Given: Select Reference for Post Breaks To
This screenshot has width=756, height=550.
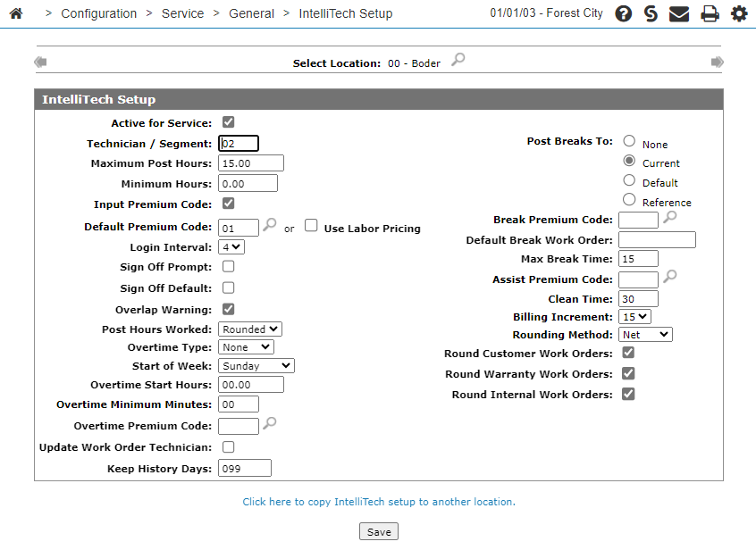Looking at the screenshot, I should pos(629,199).
